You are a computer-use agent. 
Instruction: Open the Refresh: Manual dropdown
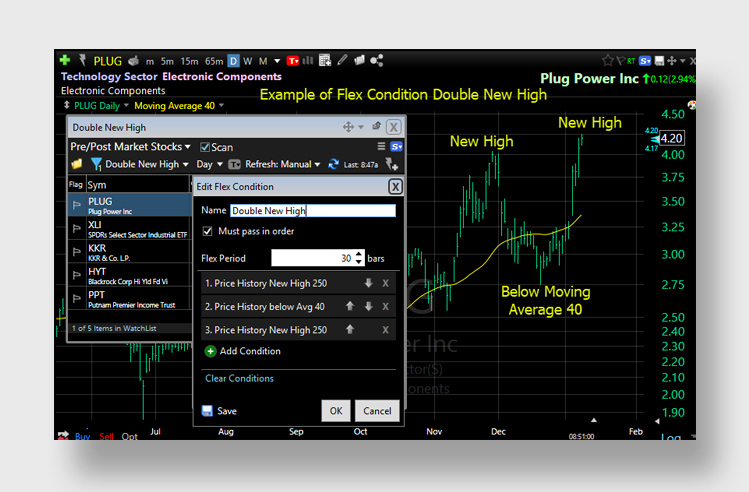click(282, 164)
